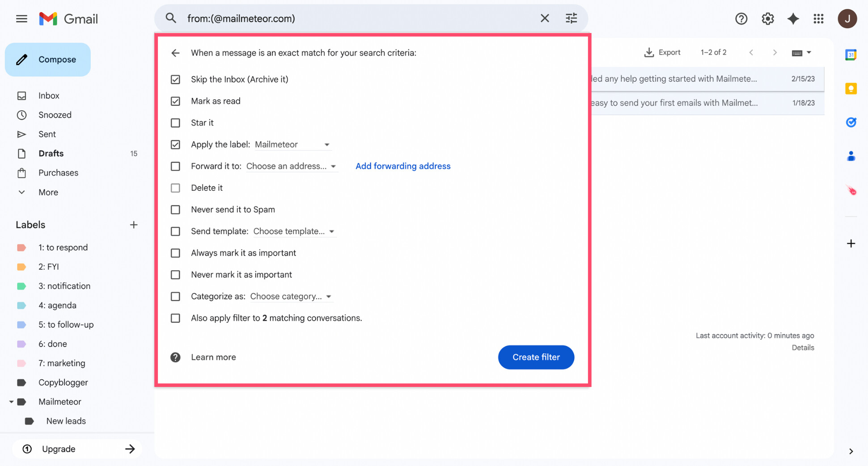Collapse the Mailmeteor label group
868x466 pixels.
point(11,402)
